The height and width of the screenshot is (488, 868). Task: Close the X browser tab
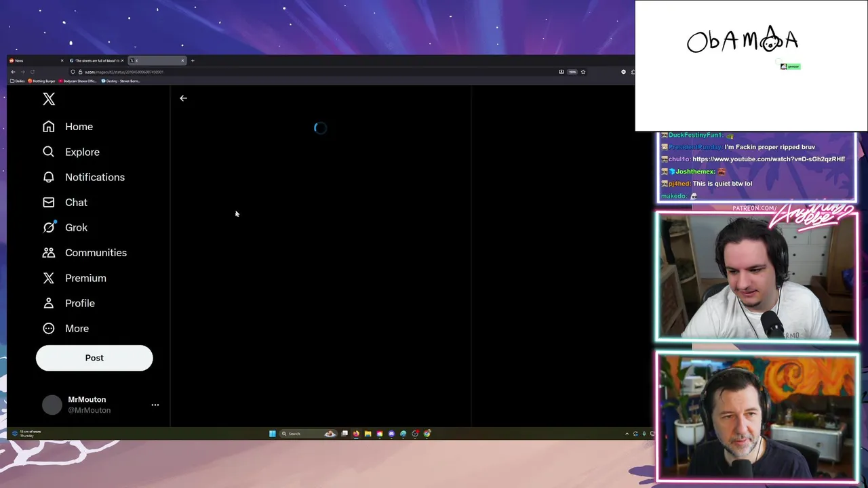click(182, 60)
